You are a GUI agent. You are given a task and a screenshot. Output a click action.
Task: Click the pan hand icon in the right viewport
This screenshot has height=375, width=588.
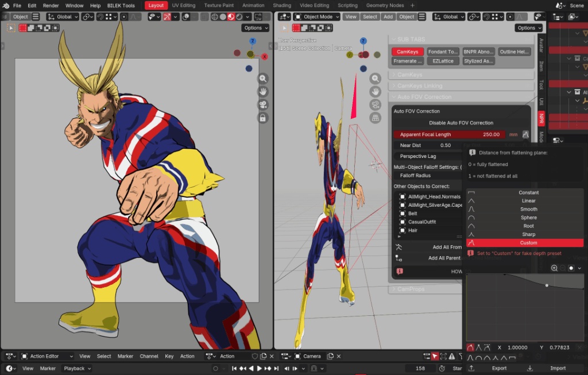375,92
